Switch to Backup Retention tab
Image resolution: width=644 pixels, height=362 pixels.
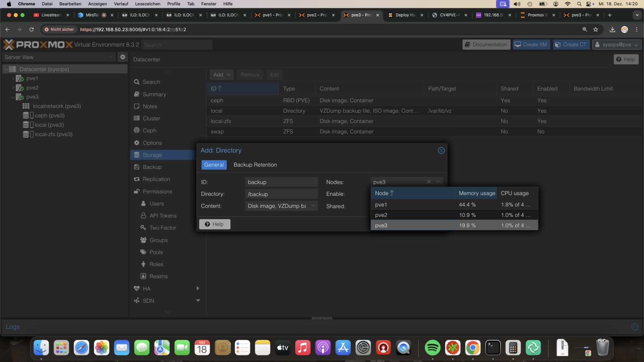255,165
